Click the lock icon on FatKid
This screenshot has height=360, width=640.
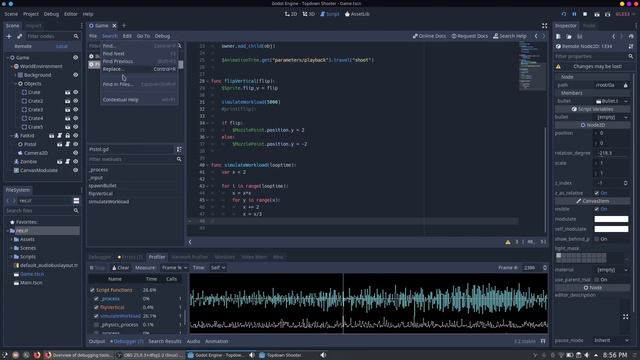(68, 136)
